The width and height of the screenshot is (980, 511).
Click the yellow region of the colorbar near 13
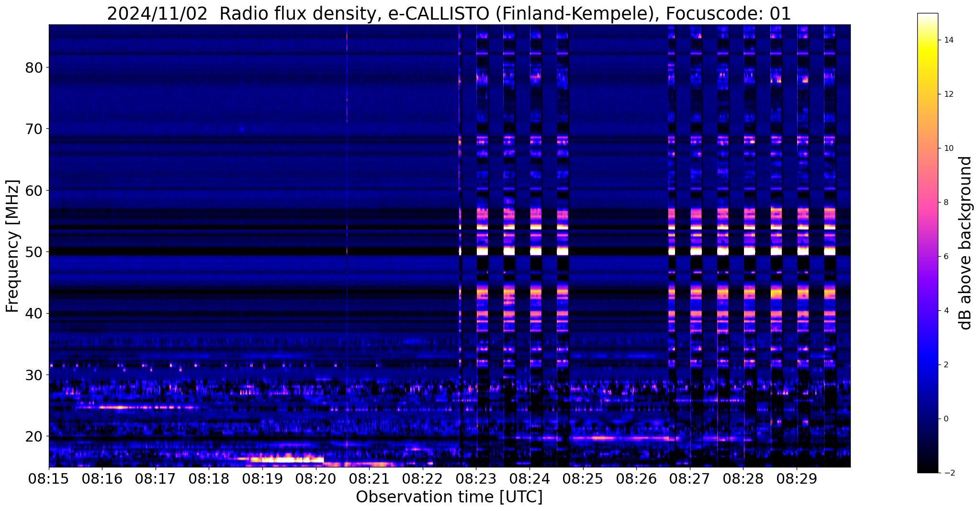click(927, 67)
